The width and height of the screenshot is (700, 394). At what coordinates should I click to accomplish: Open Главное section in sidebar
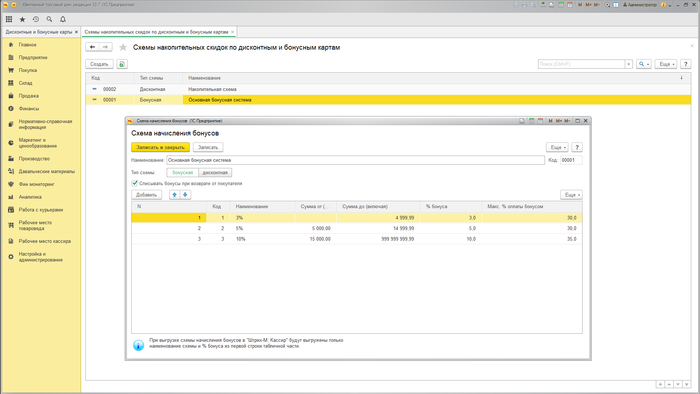click(28, 45)
